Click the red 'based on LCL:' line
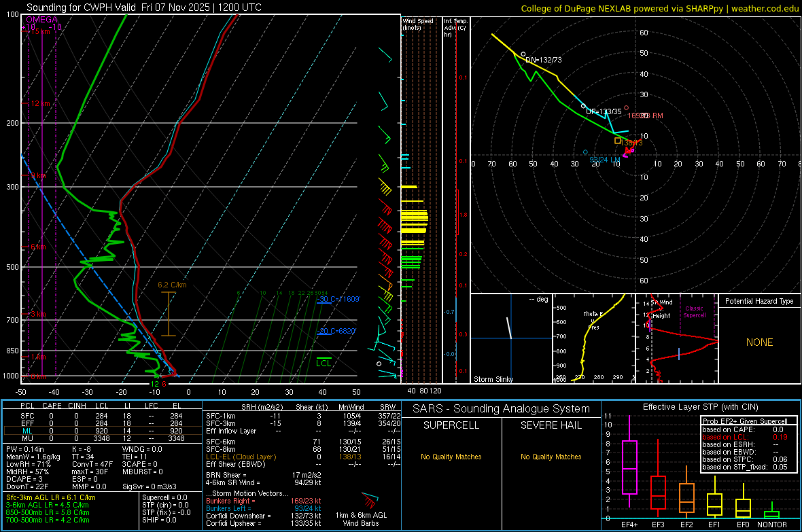Image resolution: width=802 pixels, height=532 pixels. click(745, 437)
